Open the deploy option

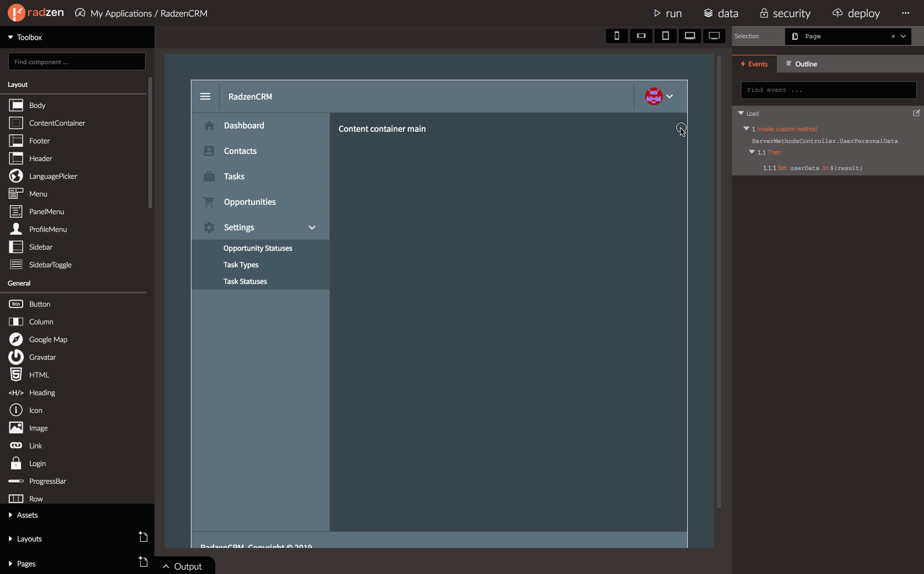coord(856,13)
